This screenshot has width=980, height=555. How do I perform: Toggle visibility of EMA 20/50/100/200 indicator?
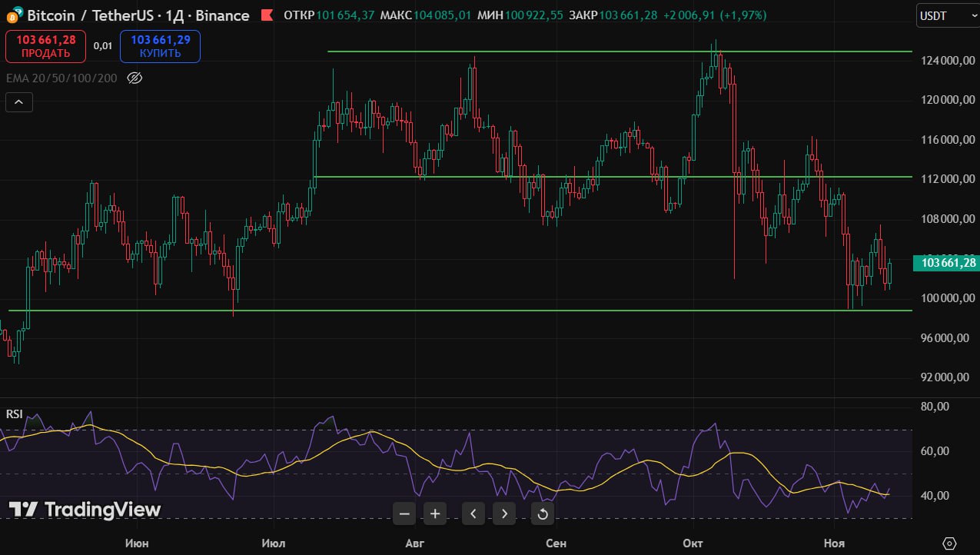point(135,78)
